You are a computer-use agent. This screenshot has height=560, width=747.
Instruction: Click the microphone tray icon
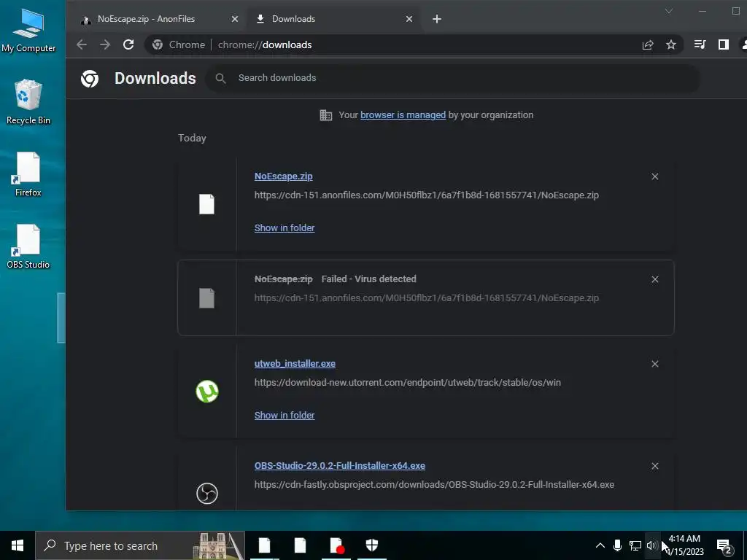(617, 545)
